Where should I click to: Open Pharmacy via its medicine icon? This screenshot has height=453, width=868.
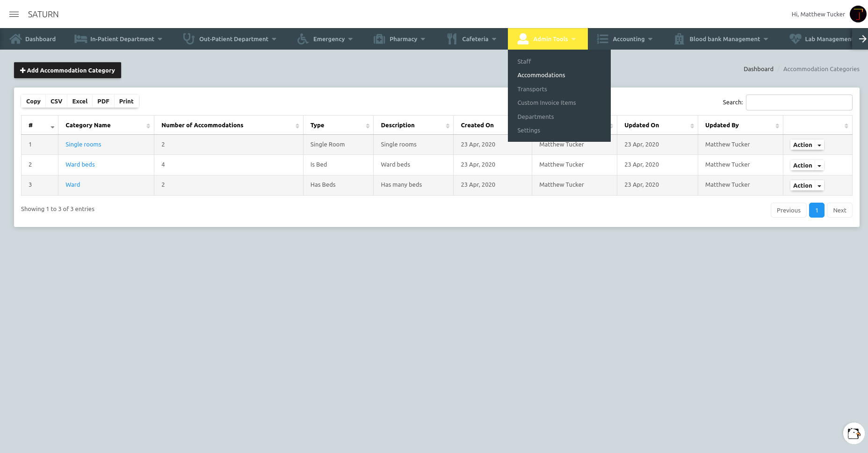[379, 38]
